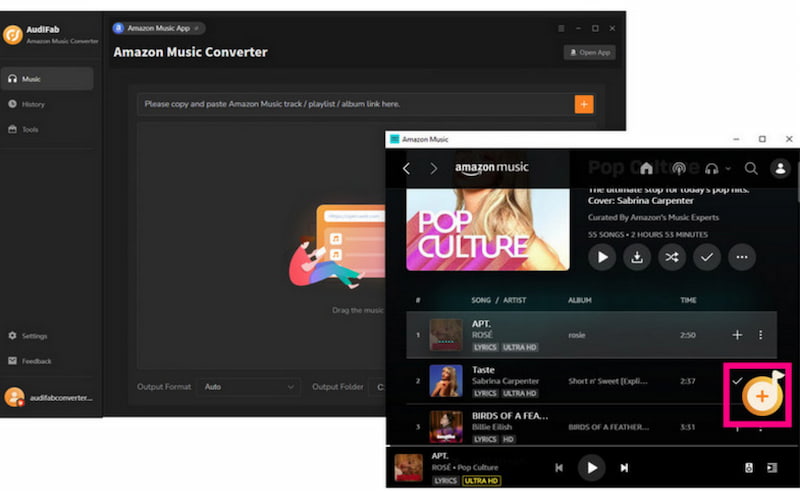Image resolution: width=800 pixels, height=491 pixels.
Task: Click APT. song thumbnail in list
Action: 446,335
